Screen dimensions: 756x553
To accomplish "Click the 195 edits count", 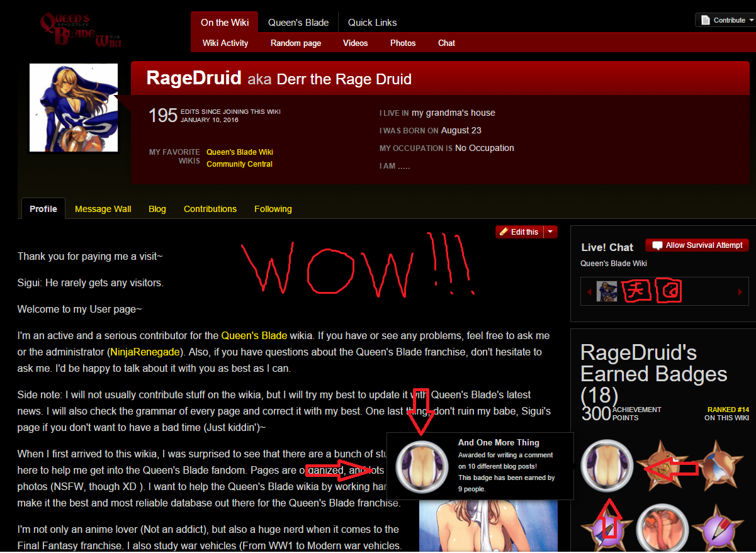I will pyautogui.click(x=163, y=116).
